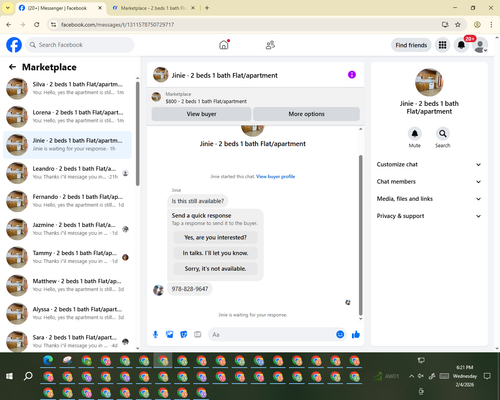Open the emoji picker in message box
Screen dimensions: 500x400
click(x=340, y=334)
